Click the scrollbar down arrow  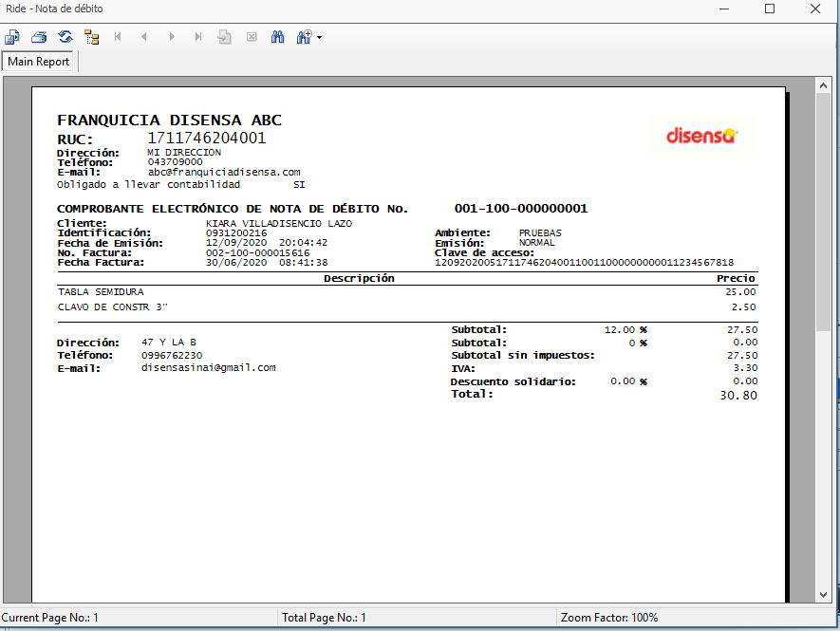(x=823, y=594)
